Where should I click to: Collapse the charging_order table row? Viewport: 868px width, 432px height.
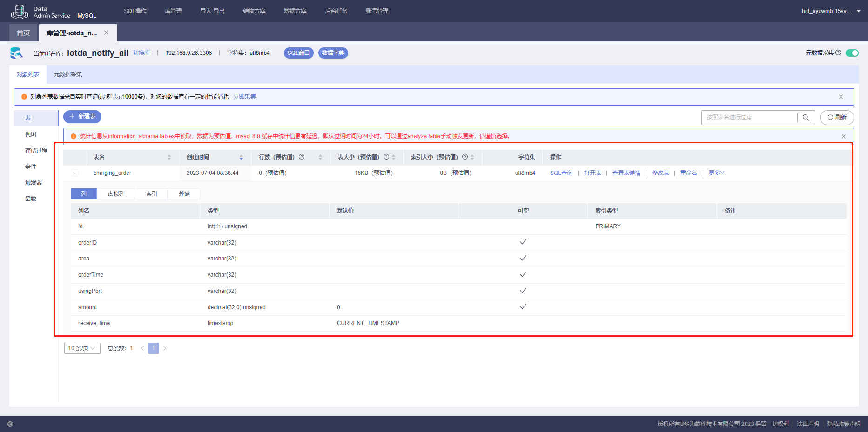click(74, 173)
